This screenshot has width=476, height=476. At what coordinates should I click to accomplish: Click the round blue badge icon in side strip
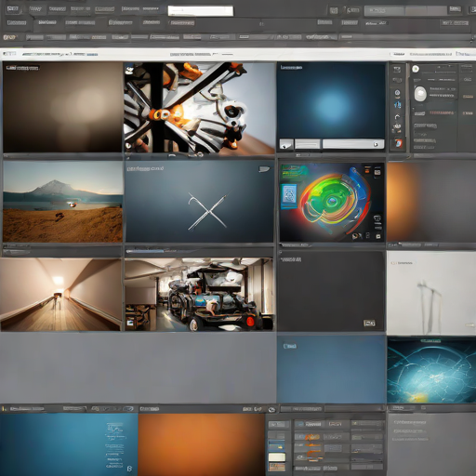click(397, 93)
